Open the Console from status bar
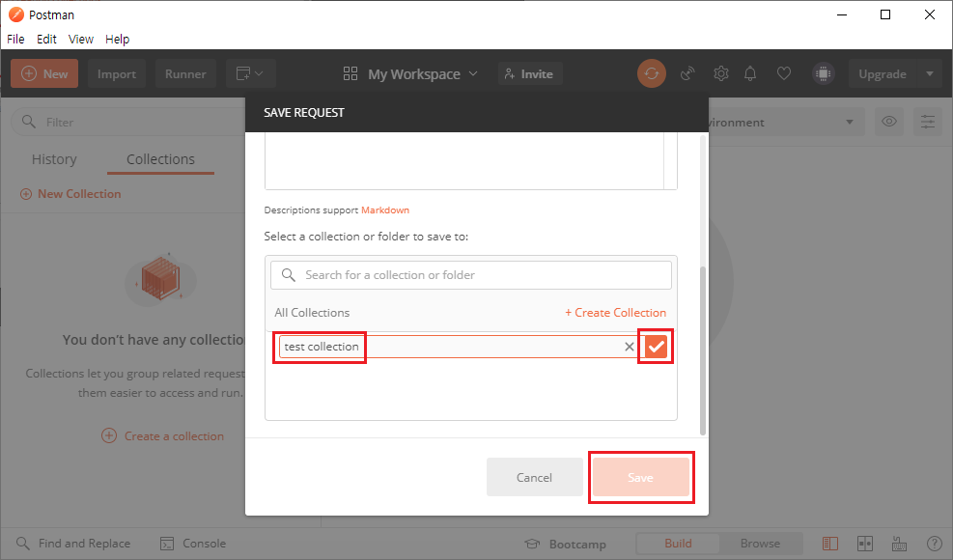This screenshot has width=953, height=560. click(x=193, y=543)
